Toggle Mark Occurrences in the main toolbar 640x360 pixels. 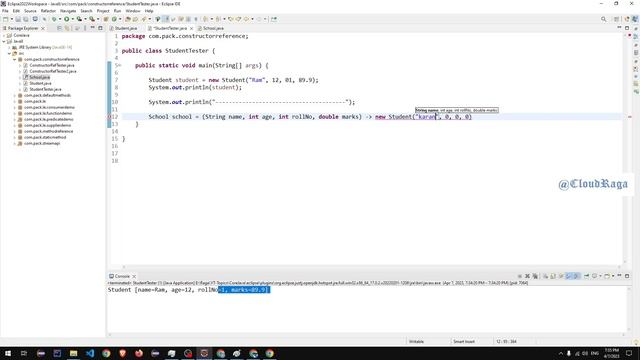coord(158,19)
